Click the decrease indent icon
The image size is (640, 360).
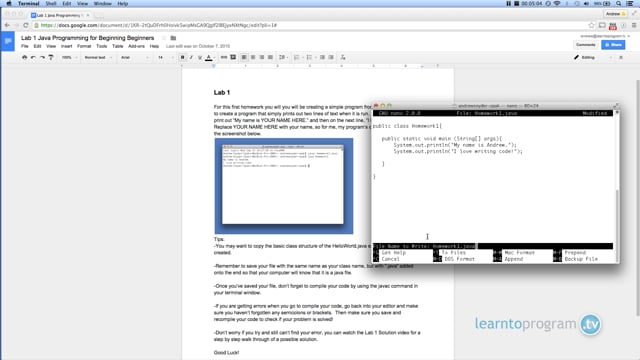click(x=322, y=58)
